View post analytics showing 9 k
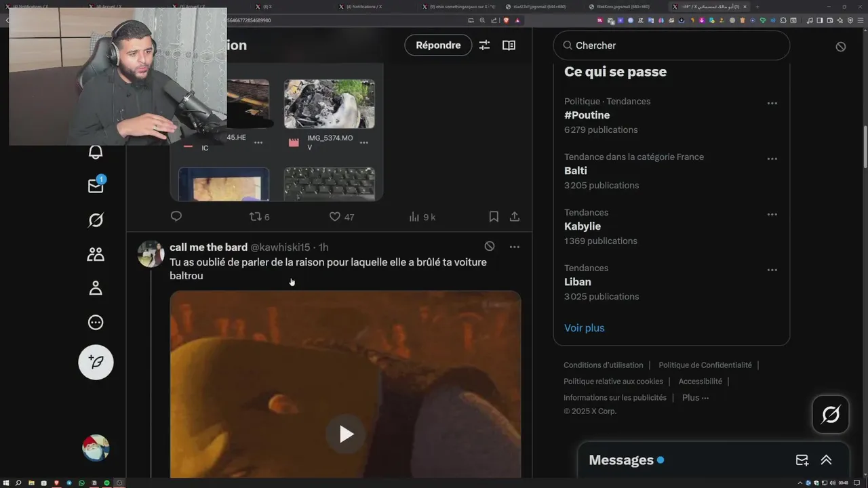Viewport: 868px width, 488px height. (422, 217)
